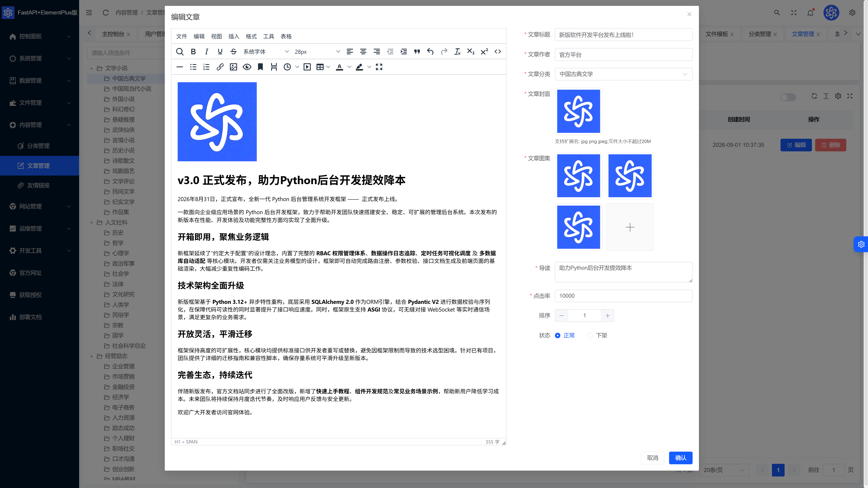Viewport: 868px width, 488px height.
Task: Select the 下架 status radio button
Action: [x=590, y=335]
